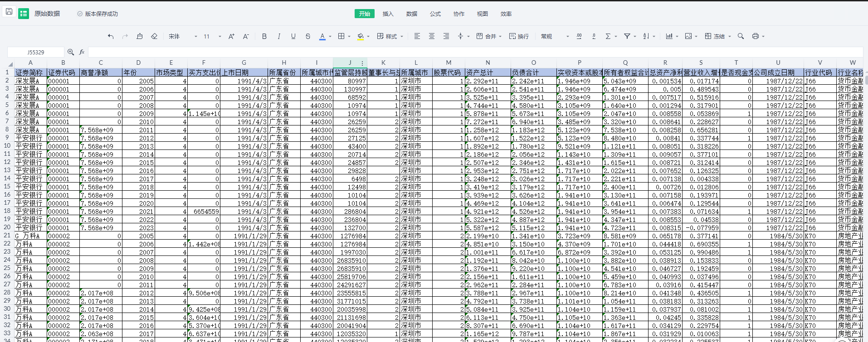Viewport: 868px width, 342px height.
Task: Toggle text wrap with 换行
Action: [519, 36]
